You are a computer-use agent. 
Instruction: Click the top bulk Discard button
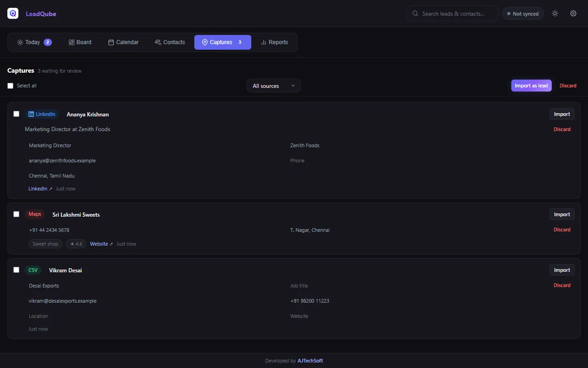tap(568, 86)
